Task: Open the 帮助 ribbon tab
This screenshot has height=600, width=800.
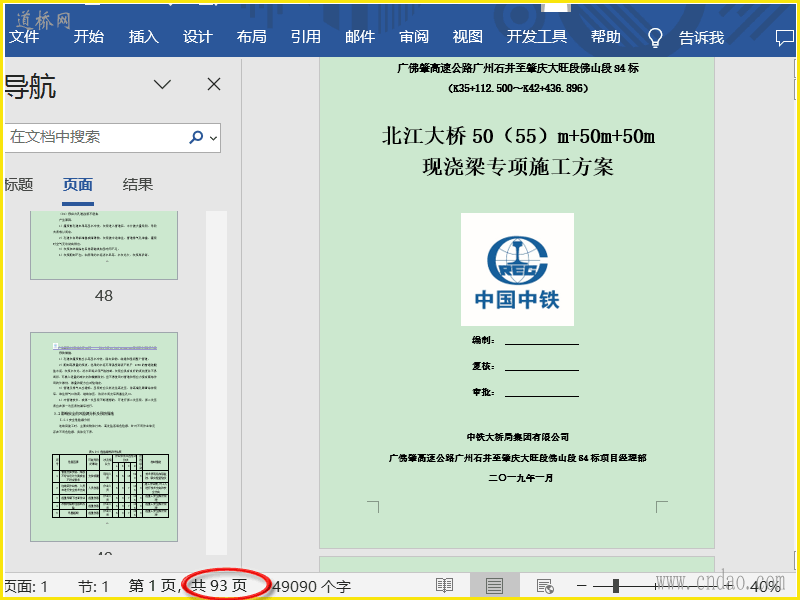Action: point(606,37)
